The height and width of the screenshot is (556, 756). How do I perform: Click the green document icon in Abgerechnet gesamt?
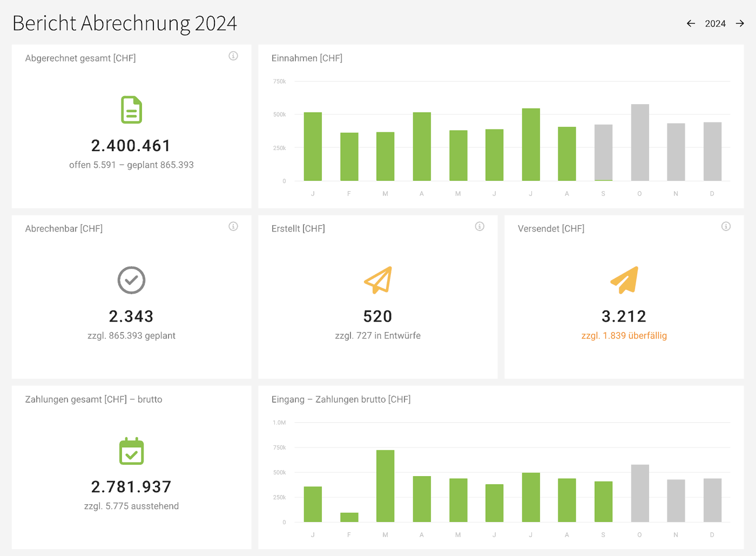tap(131, 110)
